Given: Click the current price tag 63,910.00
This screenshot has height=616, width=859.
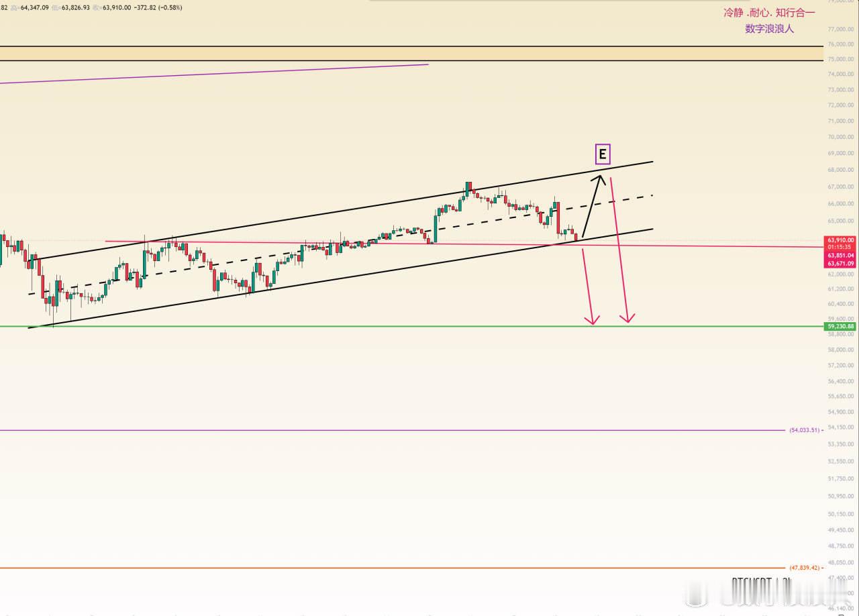Looking at the screenshot, I should (x=841, y=240).
